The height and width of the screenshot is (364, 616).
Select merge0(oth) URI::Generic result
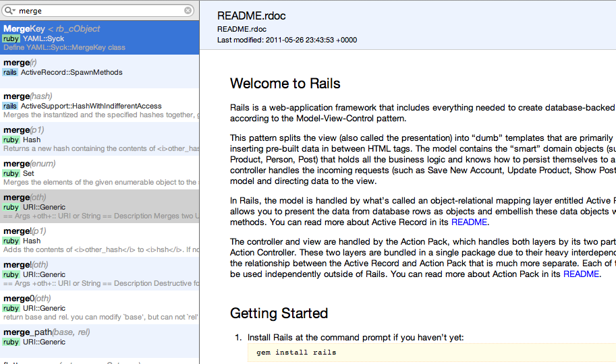click(x=99, y=308)
